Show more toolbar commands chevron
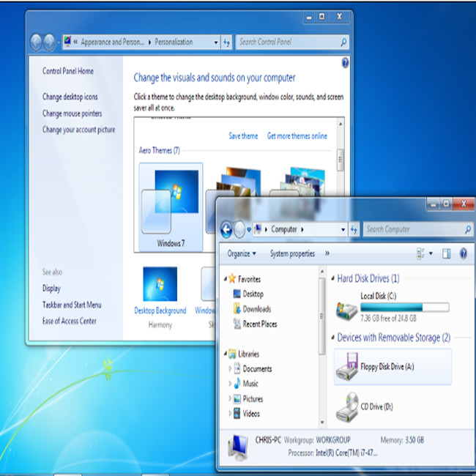The height and width of the screenshot is (476, 476). click(x=327, y=253)
